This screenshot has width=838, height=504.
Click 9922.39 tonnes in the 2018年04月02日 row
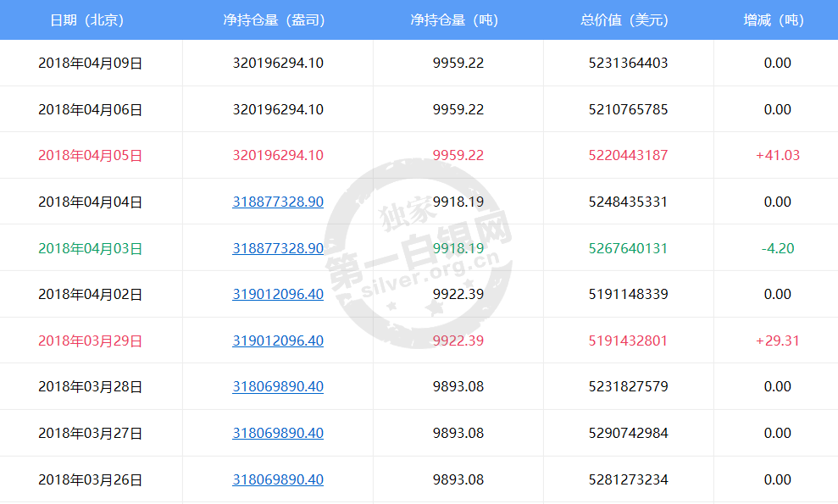pyautogui.click(x=458, y=295)
